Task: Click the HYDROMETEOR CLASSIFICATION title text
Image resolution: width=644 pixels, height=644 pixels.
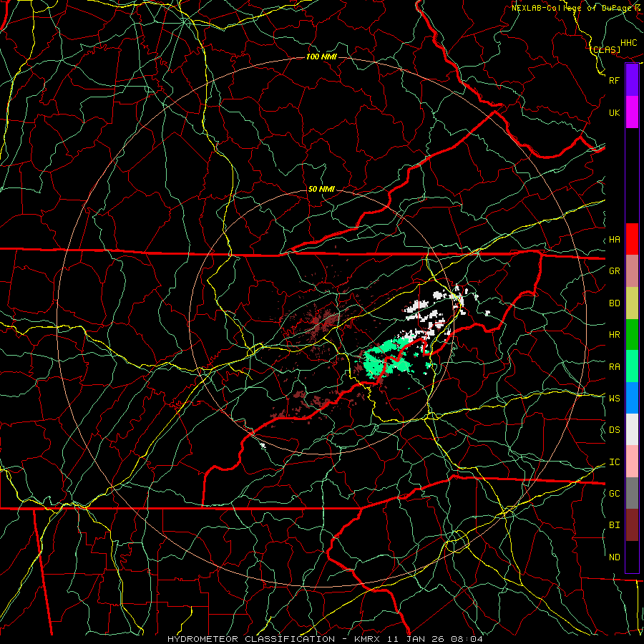Action: 251,639
